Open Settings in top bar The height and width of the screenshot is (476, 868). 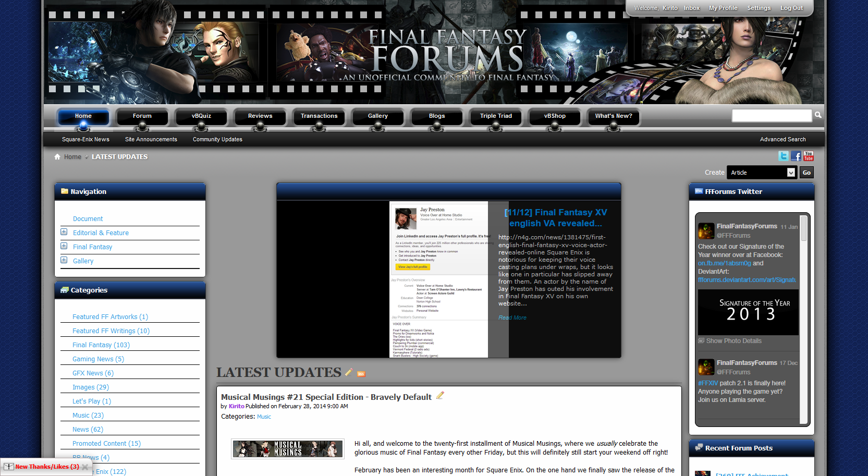click(759, 8)
